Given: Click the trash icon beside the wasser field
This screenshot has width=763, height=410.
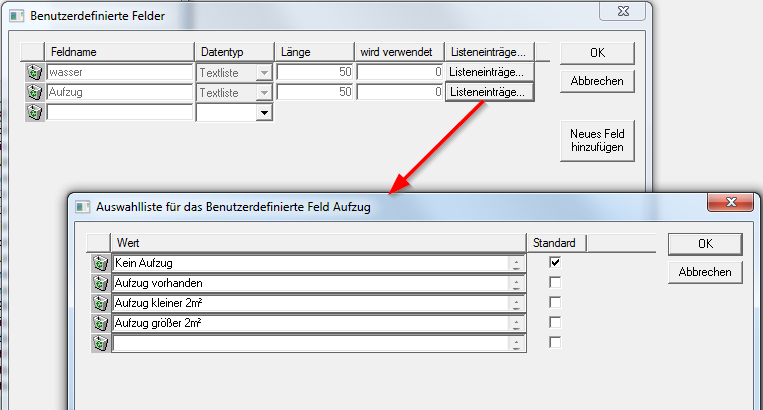Looking at the screenshot, I should pyautogui.click(x=34, y=72).
